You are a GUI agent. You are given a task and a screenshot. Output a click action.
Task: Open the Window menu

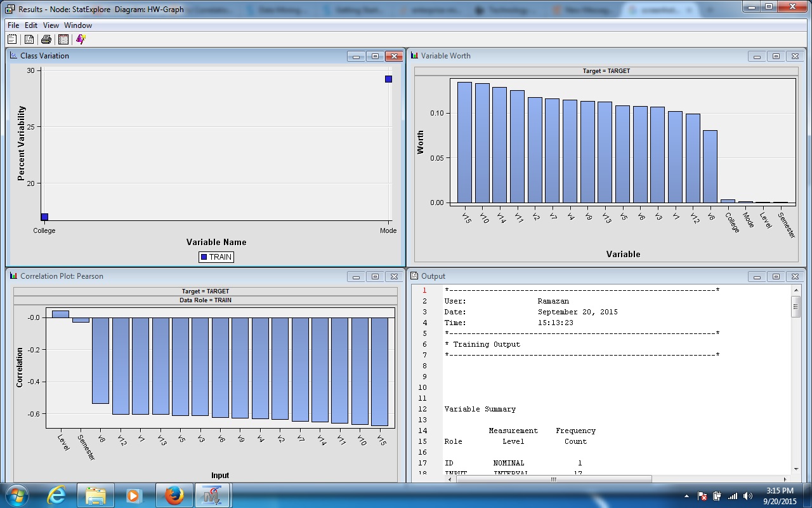click(x=79, y=25)
